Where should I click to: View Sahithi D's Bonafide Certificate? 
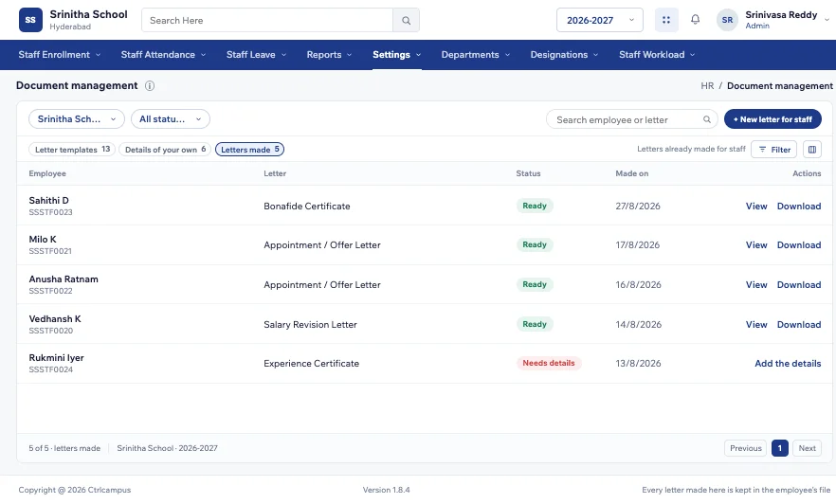click(x=756, y=207)
